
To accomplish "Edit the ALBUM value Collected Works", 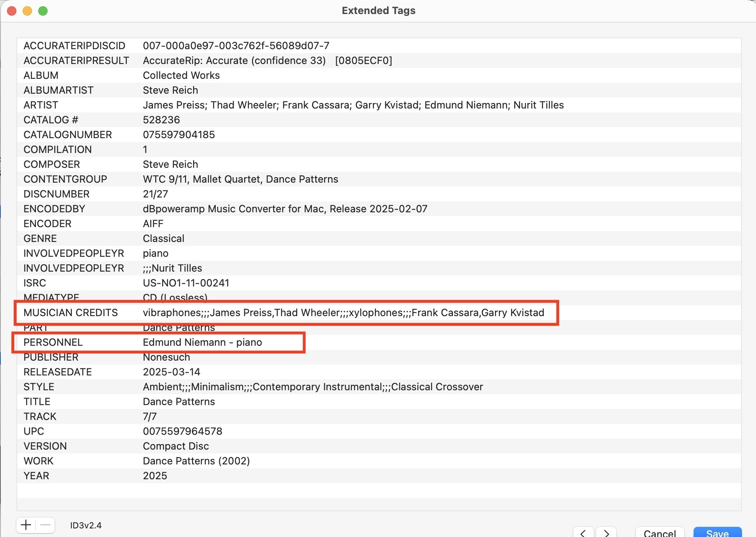I will pyautogui.click(x=181, y=75).
